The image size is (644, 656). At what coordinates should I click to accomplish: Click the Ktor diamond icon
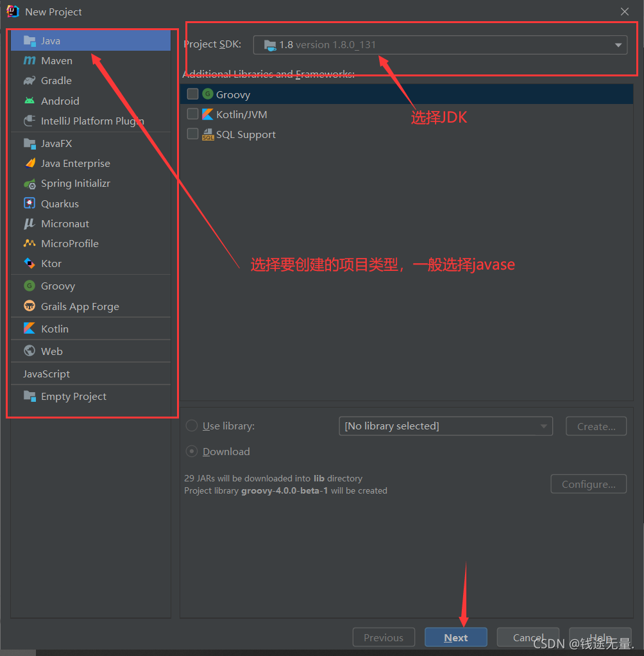(30, 264)
